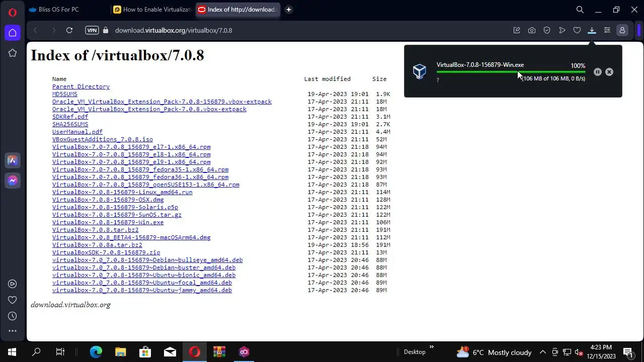Take a snapshot with camera icon
Image resolution: width=644 pixels, height=362 pixels.
532,30
